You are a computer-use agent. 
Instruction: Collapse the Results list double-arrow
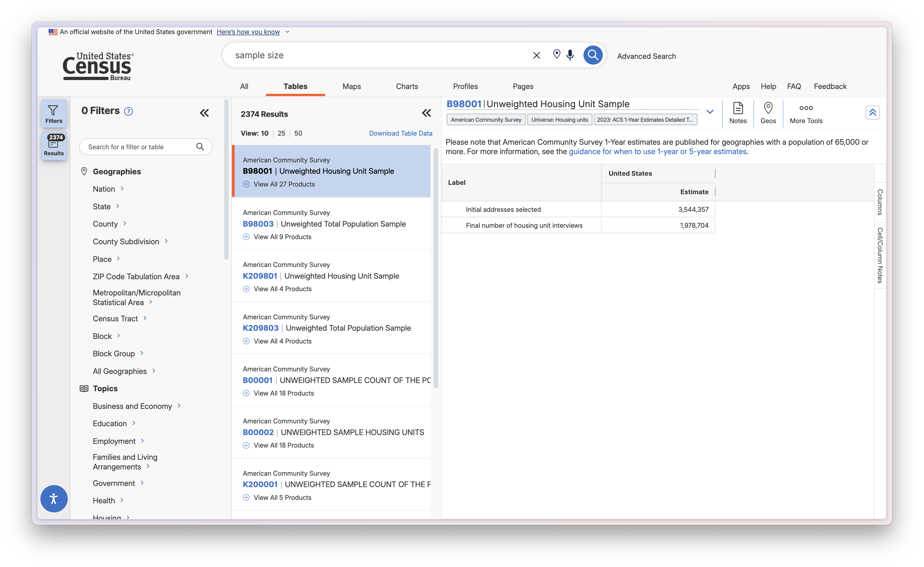point(426,113)
